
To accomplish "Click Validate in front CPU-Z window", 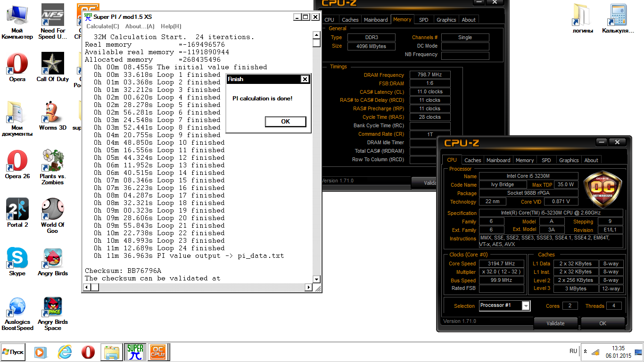I will (x=555, y=323).
